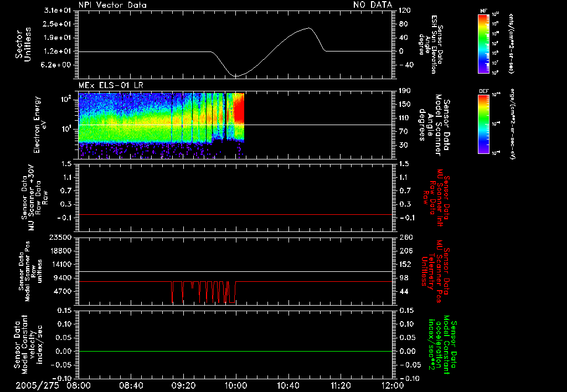Click the 206 telemetry axis tick
The image size is (567, 392).
(405, 251)
